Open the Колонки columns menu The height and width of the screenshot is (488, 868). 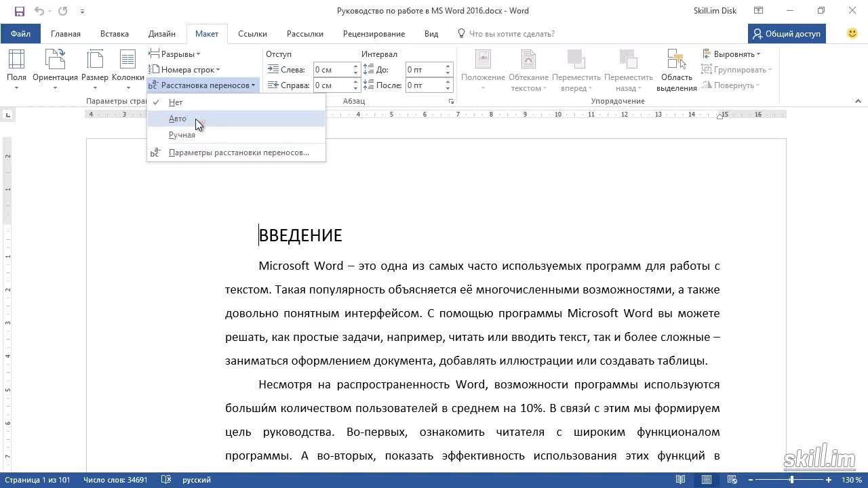pyautogui.click(x=127, y=69)
